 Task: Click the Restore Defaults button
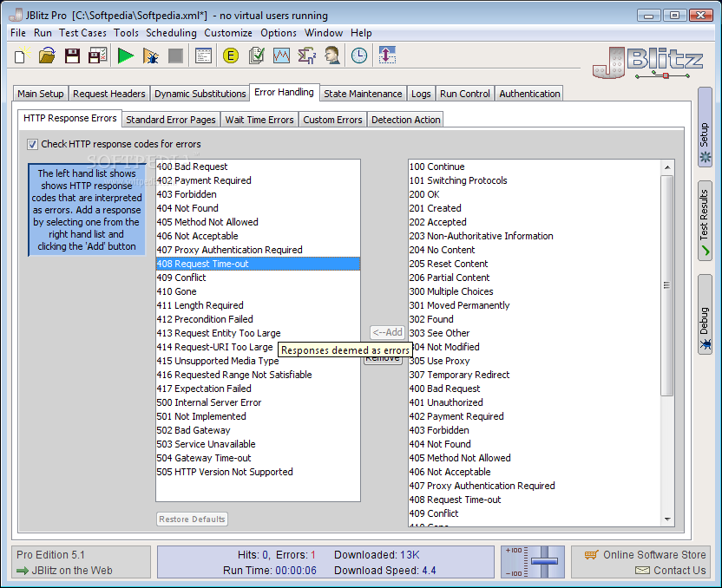(x=192, y=519)
